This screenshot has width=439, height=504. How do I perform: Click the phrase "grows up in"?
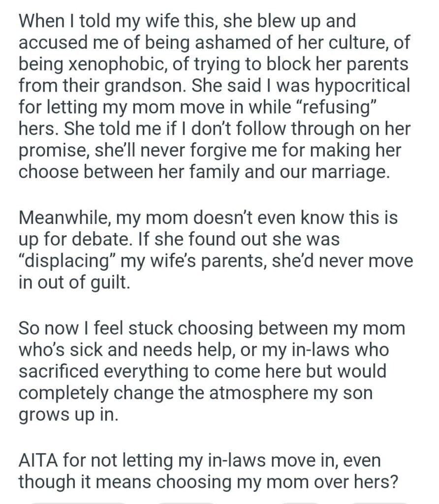click(68, 416)
